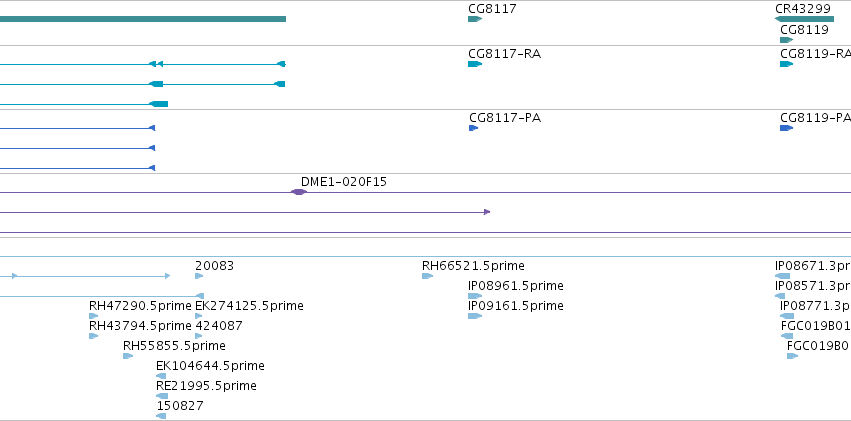Select the 150827 feature glyph

(161, 416)
